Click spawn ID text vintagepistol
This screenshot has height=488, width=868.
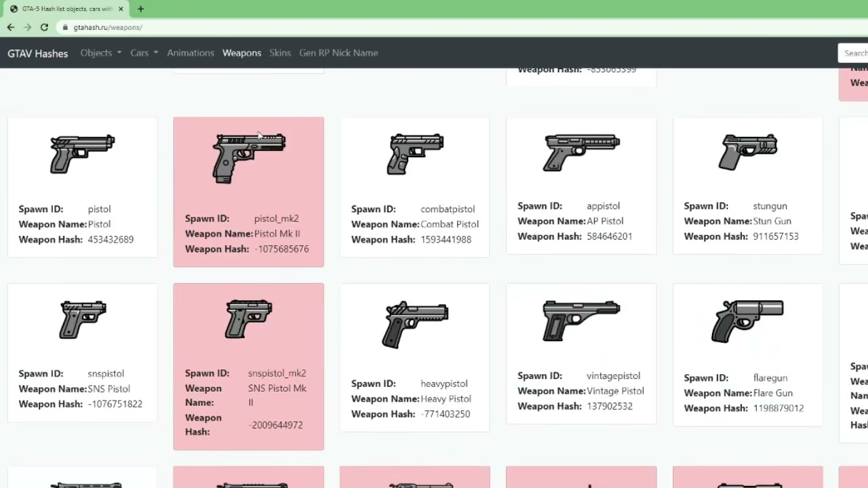coord(613,376)
